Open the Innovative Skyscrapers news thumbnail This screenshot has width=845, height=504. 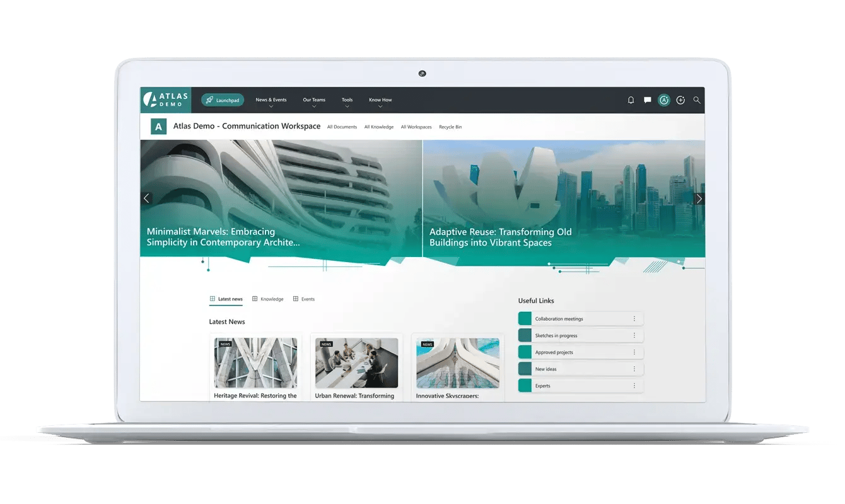tap(458, 363)
